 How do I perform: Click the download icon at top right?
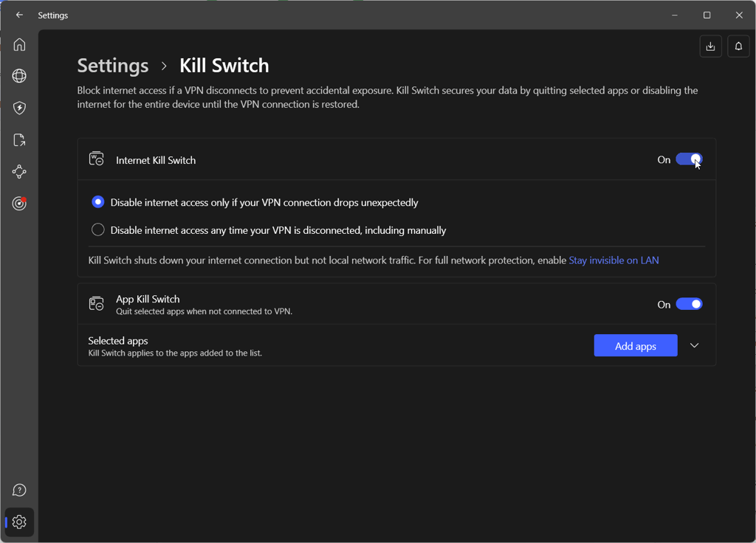point(710,46)
